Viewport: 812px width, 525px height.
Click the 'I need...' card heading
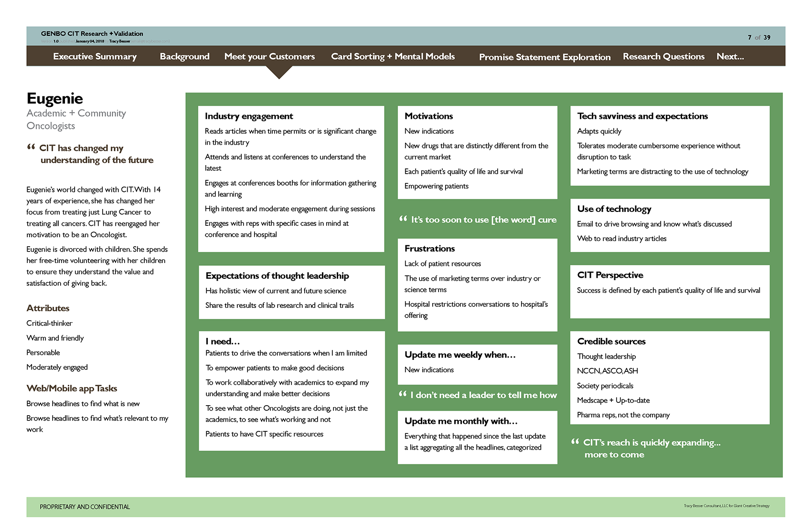click(x=223, y=341)
